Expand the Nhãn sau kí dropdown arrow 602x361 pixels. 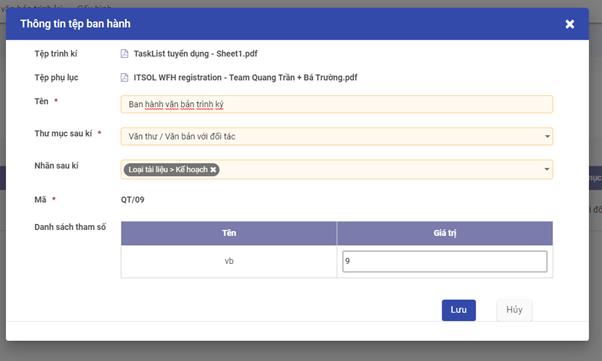tap(547, 169)
